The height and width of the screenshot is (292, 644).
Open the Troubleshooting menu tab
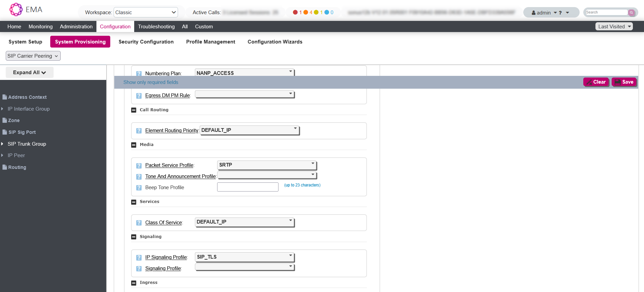click(156, 27)
